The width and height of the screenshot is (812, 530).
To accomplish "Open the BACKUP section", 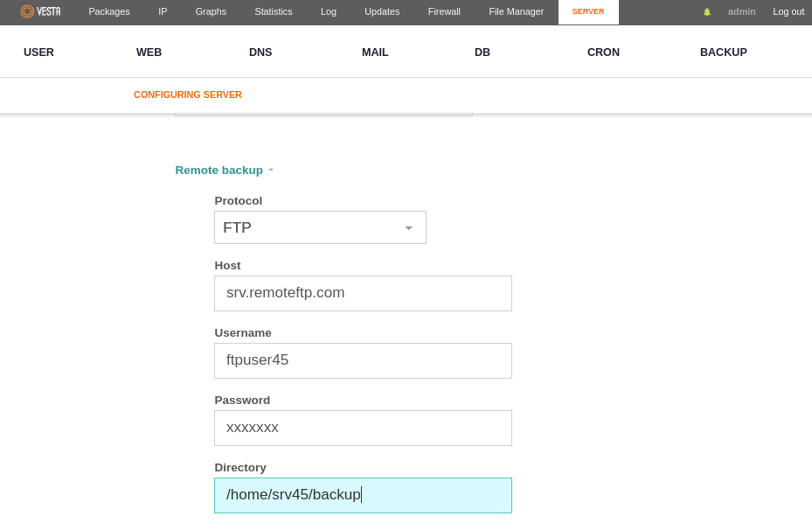I will click(x=724, y=52).
